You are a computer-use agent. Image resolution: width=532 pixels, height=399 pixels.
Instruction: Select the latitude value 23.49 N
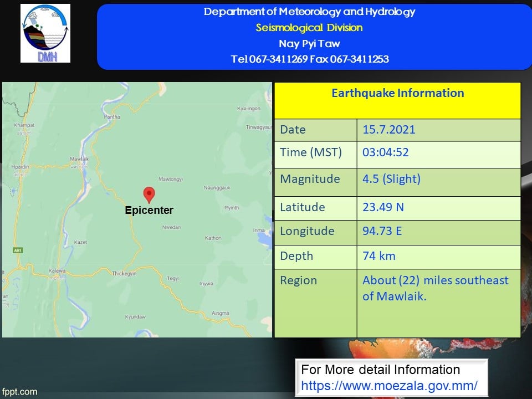tap(383, 207)
